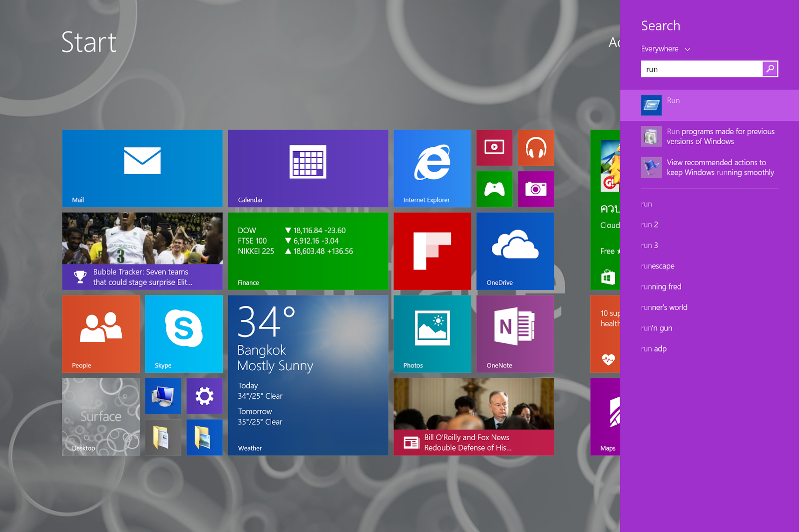Open the PC settings gear tile
The height and width of the screenshot is (532, 799).
coord(204,396)
